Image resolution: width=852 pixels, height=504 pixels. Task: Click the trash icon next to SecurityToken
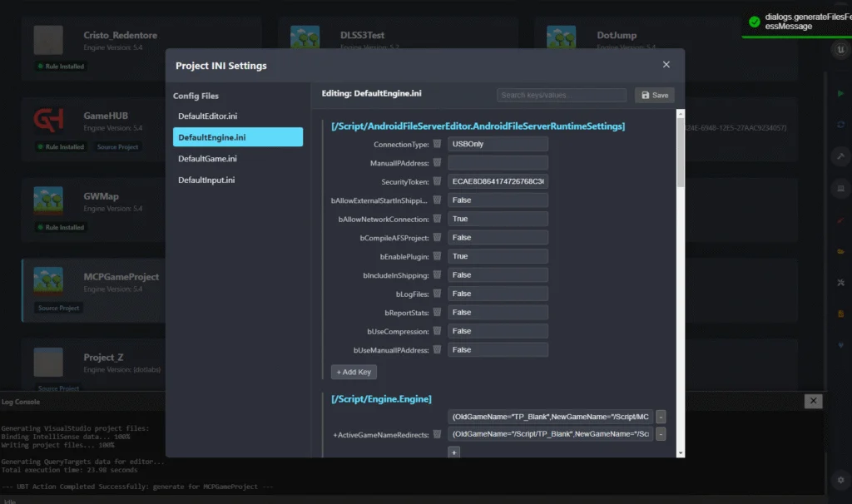[437, 181]
